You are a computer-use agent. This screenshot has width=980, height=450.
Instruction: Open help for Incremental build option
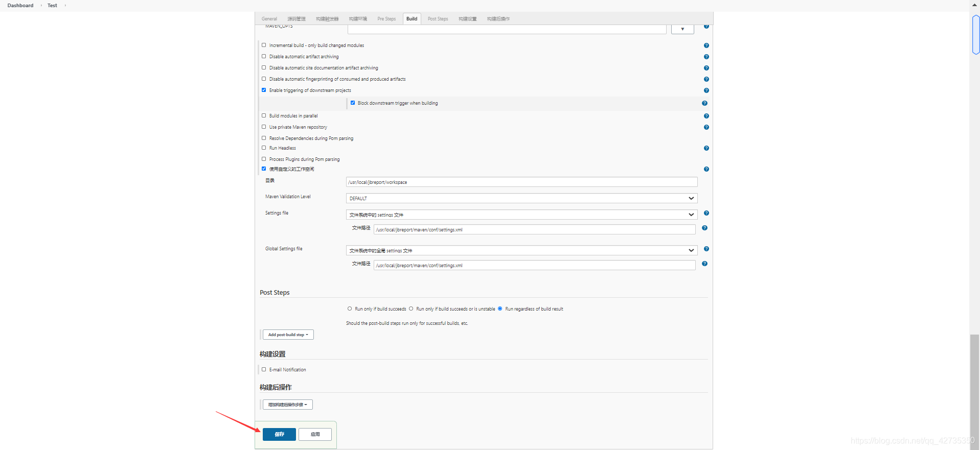706,45
